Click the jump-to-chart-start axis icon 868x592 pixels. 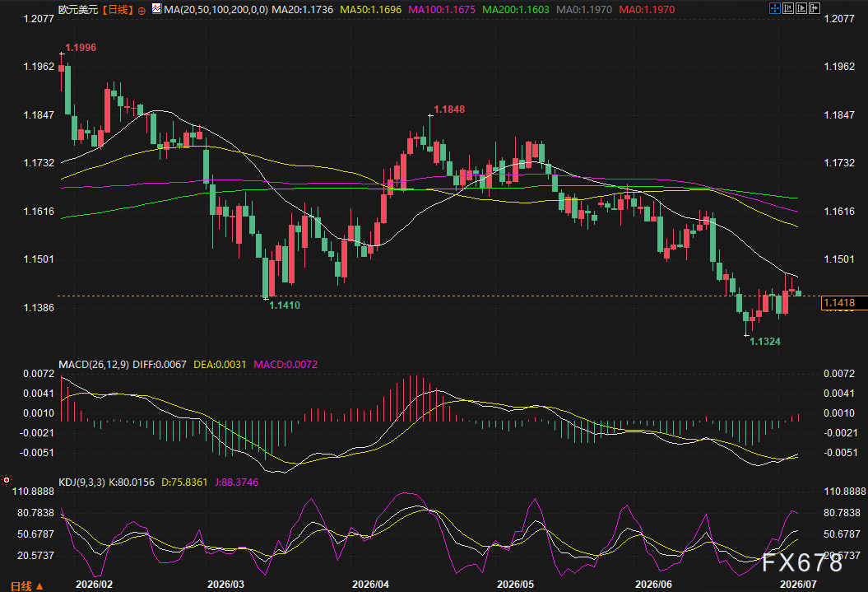coord(788,8)
